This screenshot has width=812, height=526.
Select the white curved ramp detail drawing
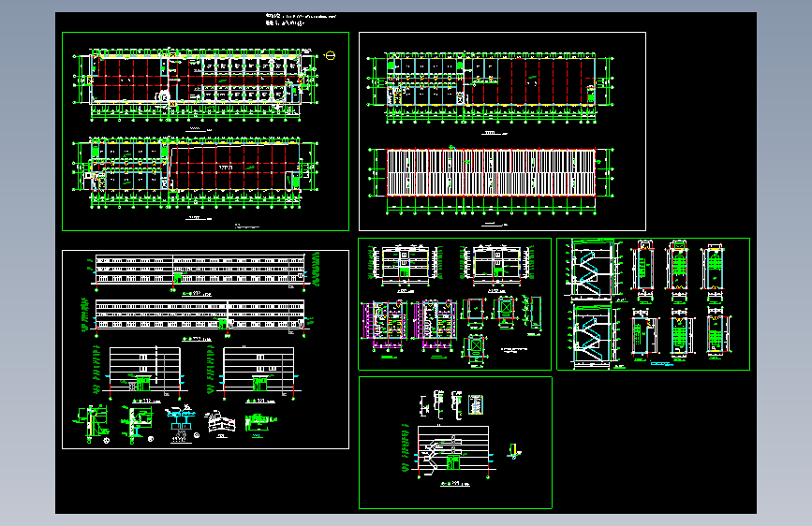(221, 422)
